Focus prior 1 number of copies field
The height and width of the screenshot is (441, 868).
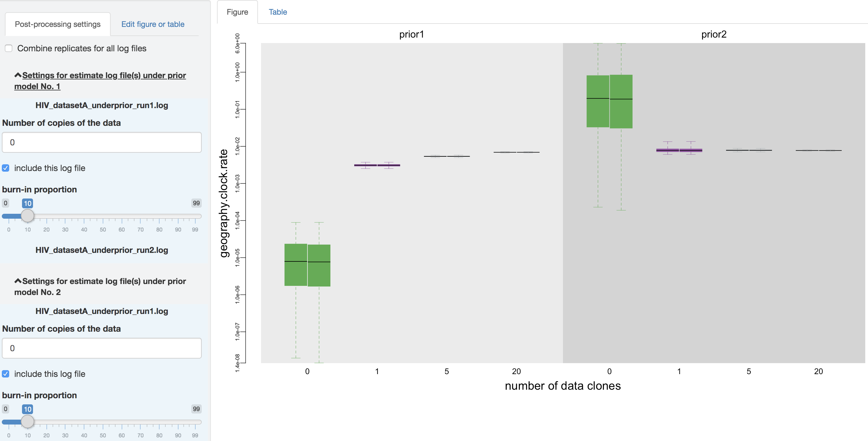pos(102,142)
